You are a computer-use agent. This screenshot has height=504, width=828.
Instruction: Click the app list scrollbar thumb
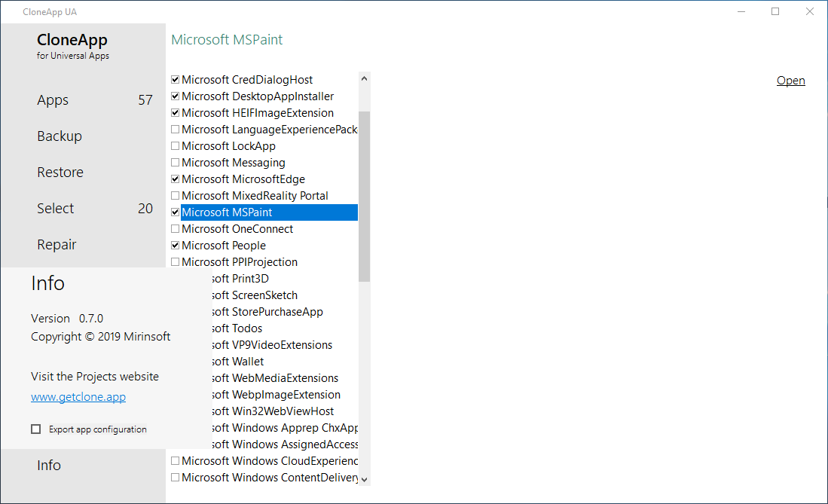(x=364, y=197)
